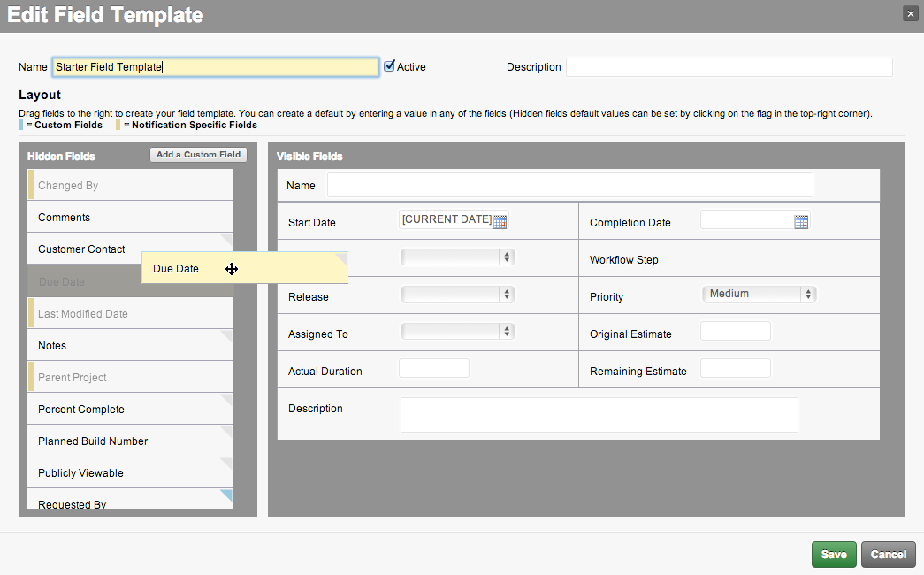This screenshot has height=575, width=924.
Task: Click the Completion Date label
Action: pos(630,222)
